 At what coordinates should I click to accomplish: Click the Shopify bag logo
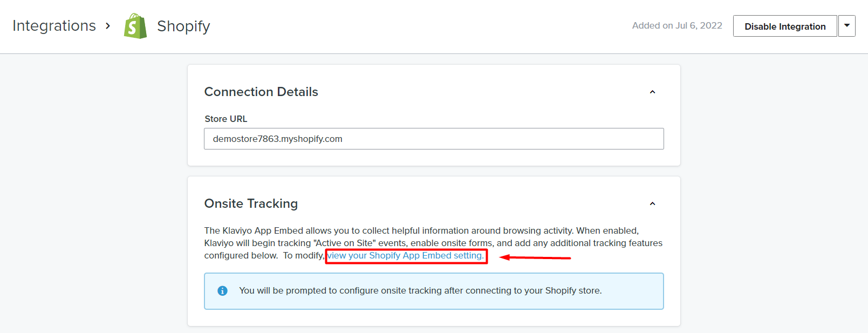point(135,26)
